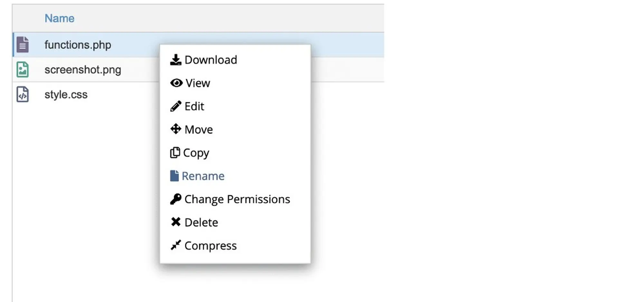Click the eye icon beside View
The width and height of the screenshot is (644, 302).
tap(176, 83)
